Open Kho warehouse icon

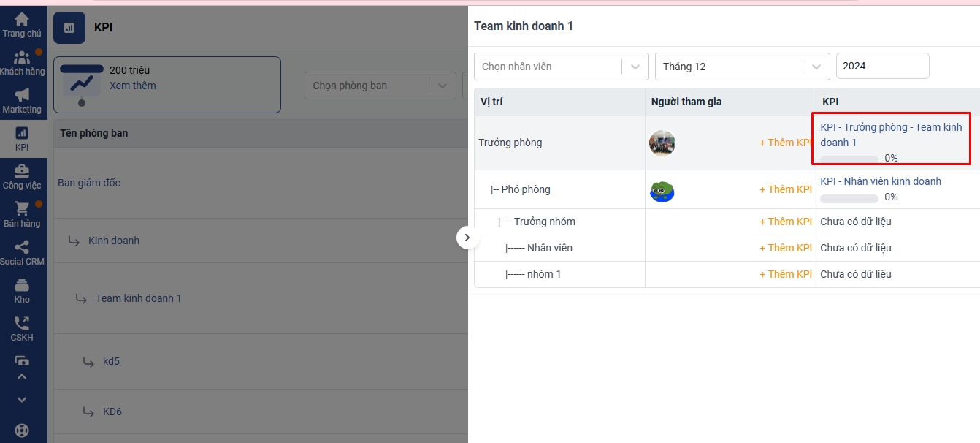coord(22,286)
